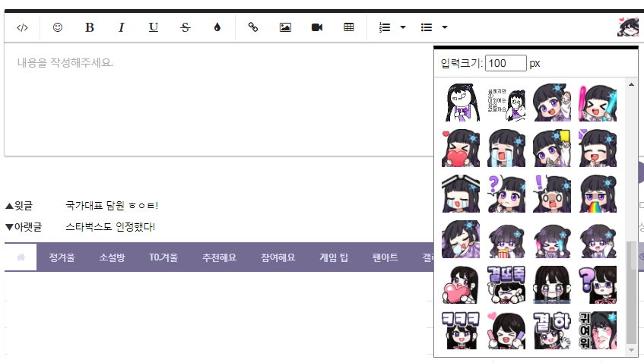644x363 pixels.
Task: Insert the ㅋㅋㅋ laughing sticker
Action: pyautogui.click(x=461, y=330)
